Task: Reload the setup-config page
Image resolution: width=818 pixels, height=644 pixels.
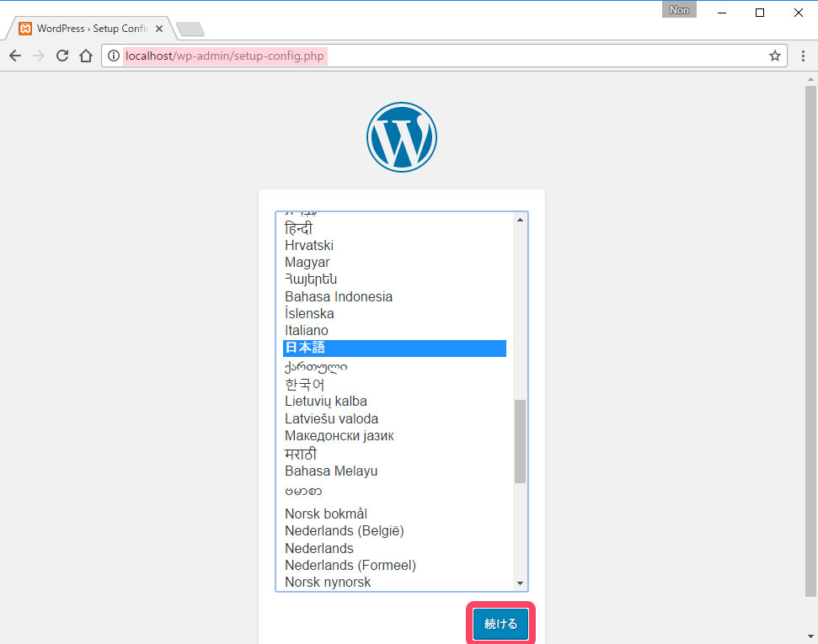Action: pos(62,56)
